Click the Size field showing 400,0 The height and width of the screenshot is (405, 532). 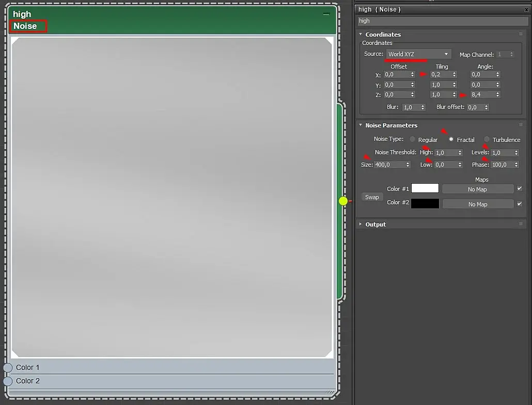point(389,165)
